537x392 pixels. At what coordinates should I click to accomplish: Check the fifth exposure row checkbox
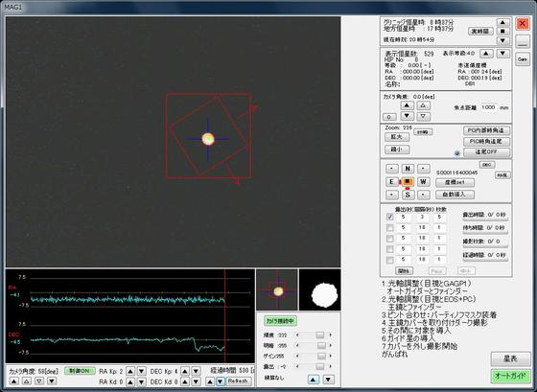click(x=389, y=260)
